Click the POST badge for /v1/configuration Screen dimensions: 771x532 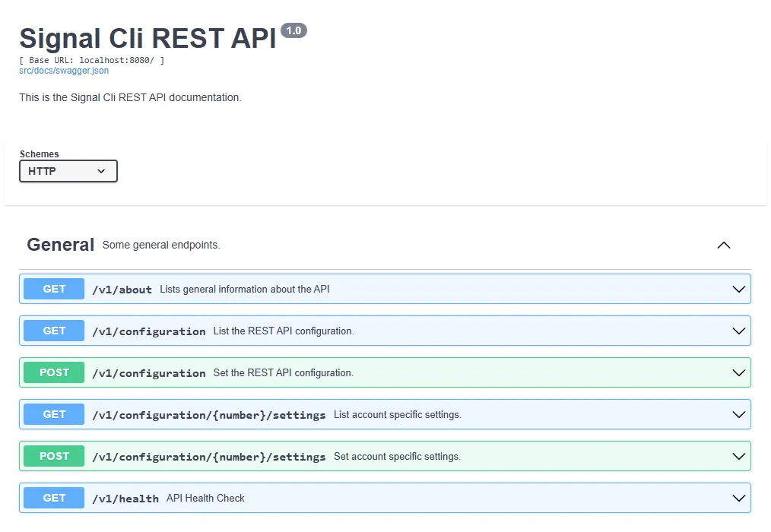tap(54, 372)
